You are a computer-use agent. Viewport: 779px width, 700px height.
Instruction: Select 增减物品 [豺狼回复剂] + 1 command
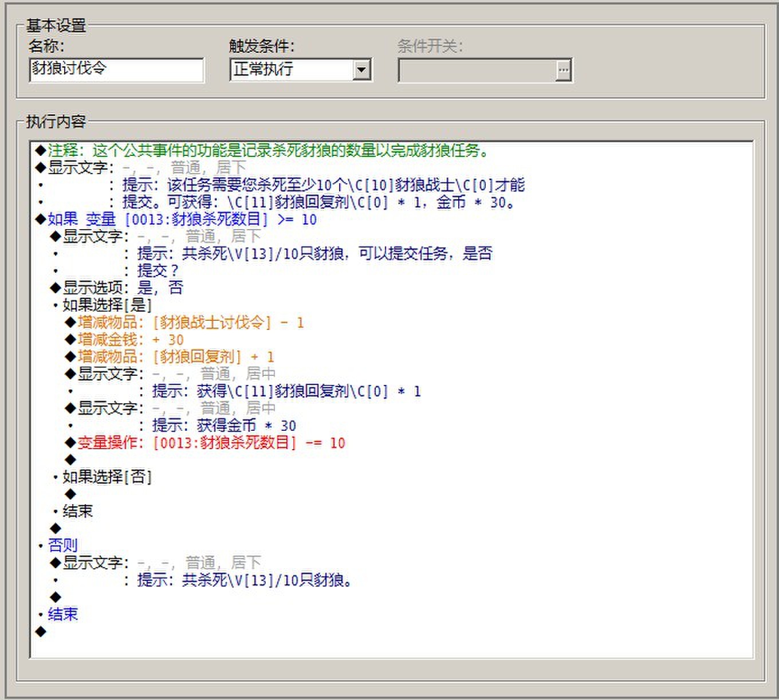[x=170, y=357]
